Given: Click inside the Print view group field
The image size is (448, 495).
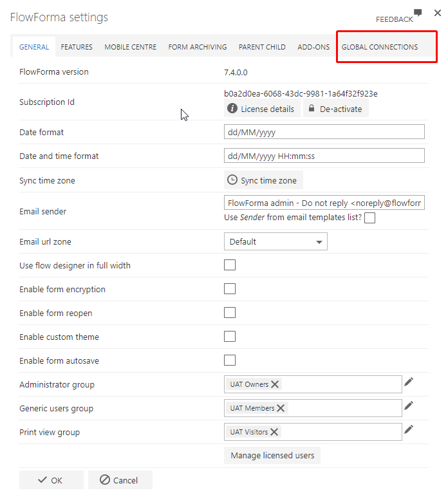Looking at the screenshot, I should tap(313, 432).
